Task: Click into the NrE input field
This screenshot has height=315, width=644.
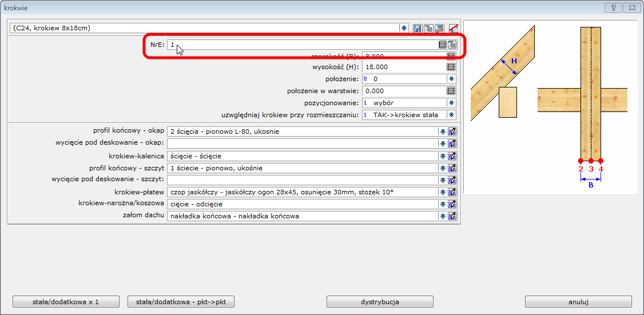Action: pyautogui.click(x=302, y=45)
